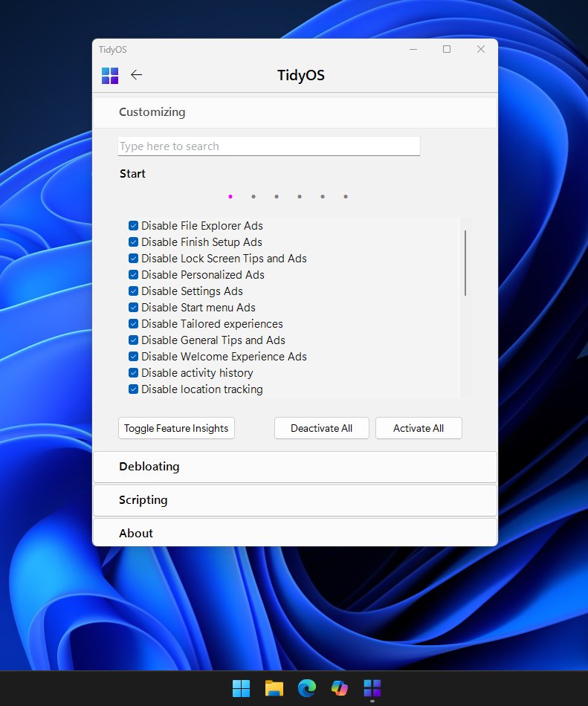
Task: Click the TidyOS taskbar icon
Action: pos(372,688)
